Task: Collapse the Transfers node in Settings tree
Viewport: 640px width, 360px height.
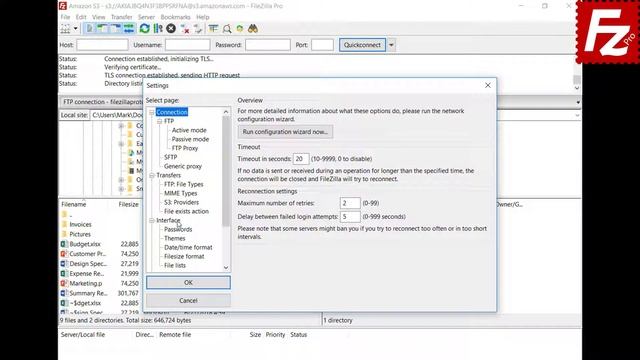Action: [151, 176]
